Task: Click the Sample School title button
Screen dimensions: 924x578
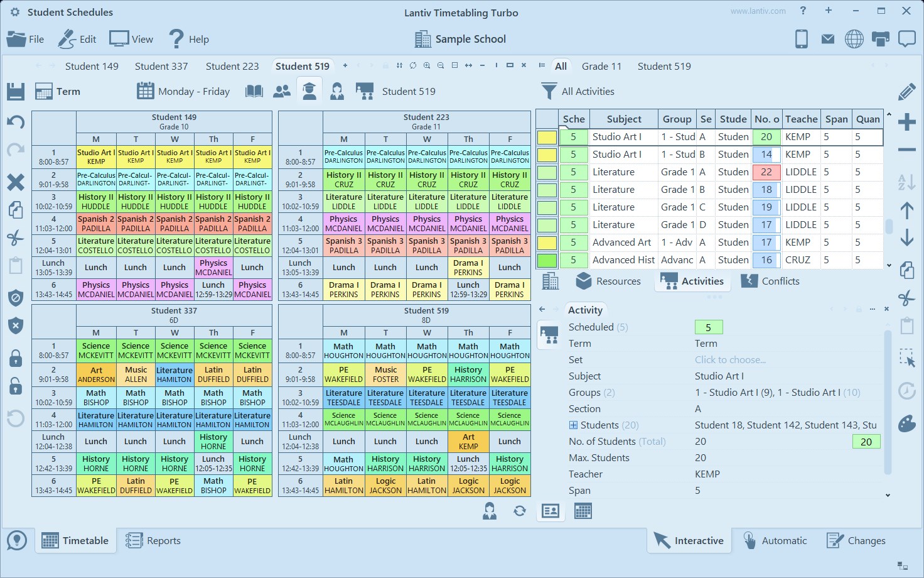Action: (x=460, y=39)
